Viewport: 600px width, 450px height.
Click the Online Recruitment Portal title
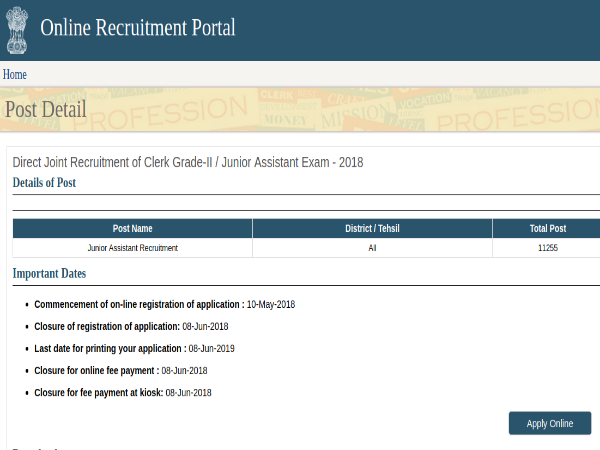(137, 27)
